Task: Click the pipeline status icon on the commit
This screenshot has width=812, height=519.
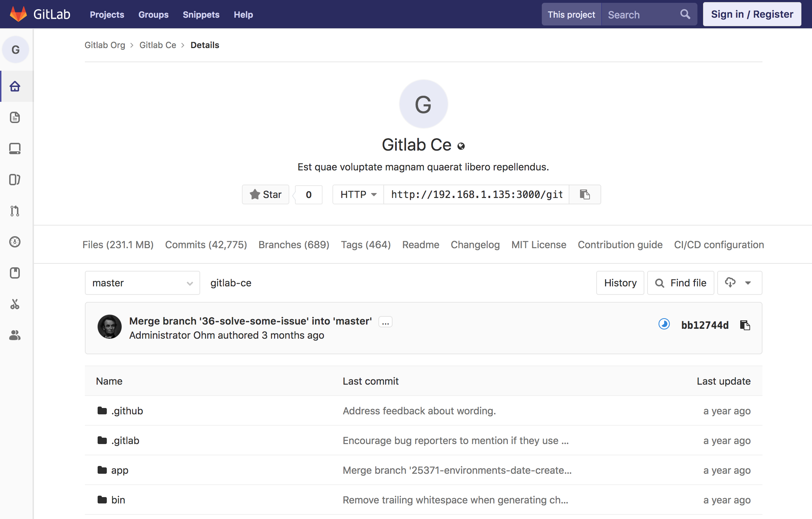Action: pos(664,324)
